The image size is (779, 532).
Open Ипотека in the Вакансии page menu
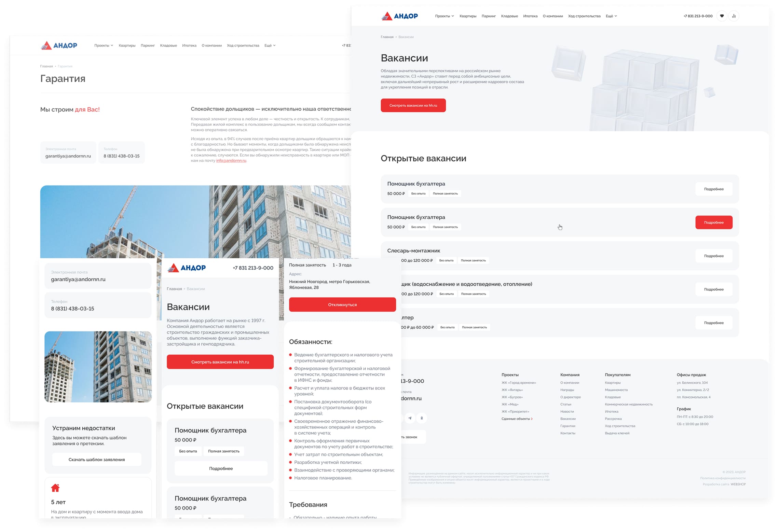pyautogui.click(x=530, y=16)
